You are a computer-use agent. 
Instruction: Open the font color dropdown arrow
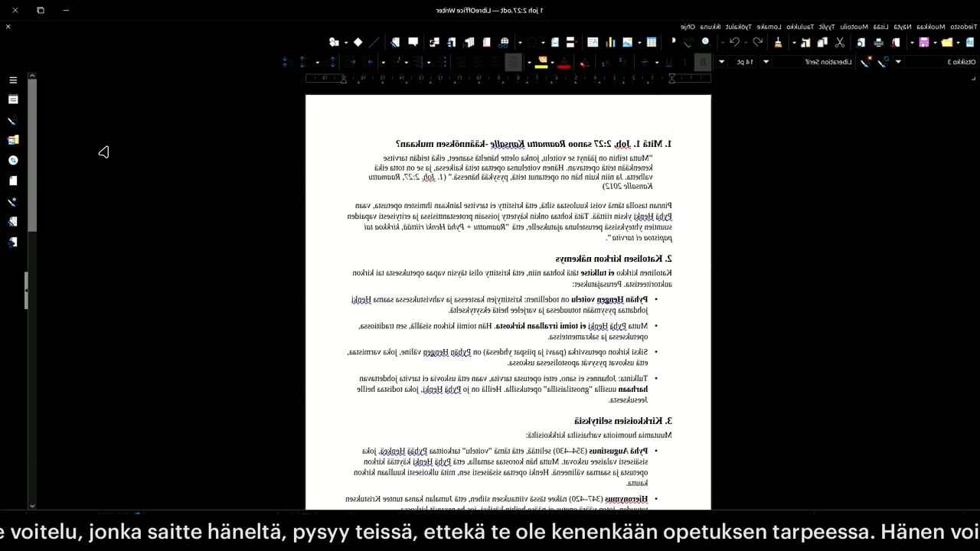(553, 61)
